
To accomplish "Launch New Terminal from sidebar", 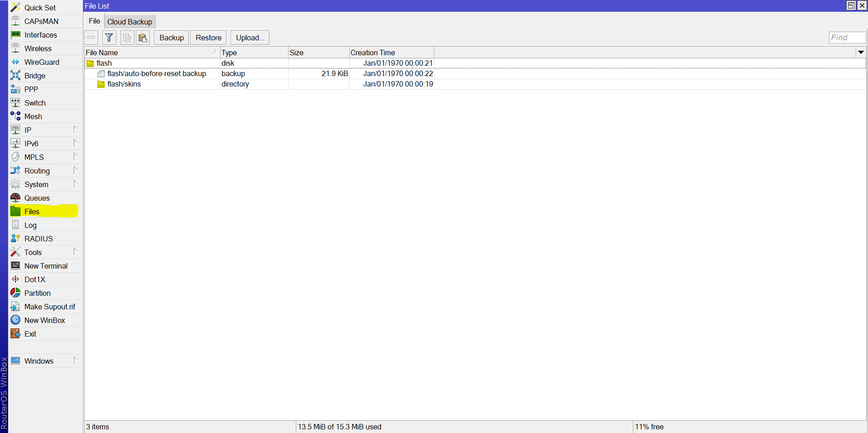I will pos(45,266).
